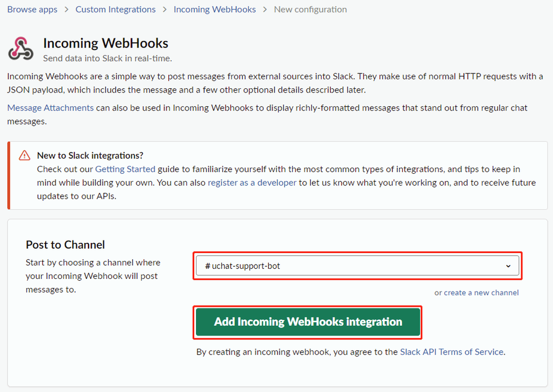Click the down arrow in channel selector
The image size is (553, 392).
pyautogui.click(x=509, y=266)
